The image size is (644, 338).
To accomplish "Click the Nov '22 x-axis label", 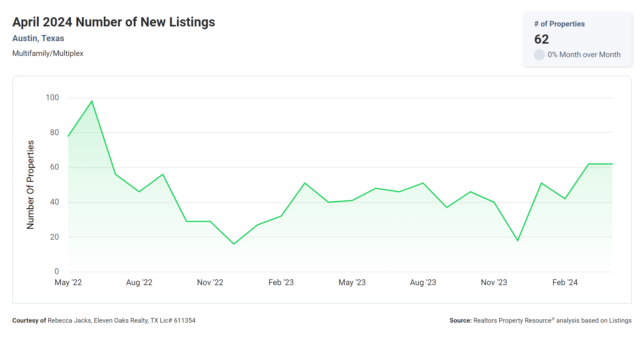I will (x=210, y=282).
